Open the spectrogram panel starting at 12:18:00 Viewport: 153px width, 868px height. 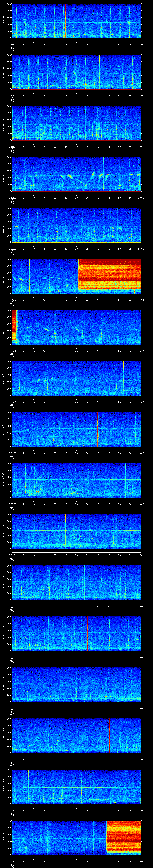coord(76,123)
